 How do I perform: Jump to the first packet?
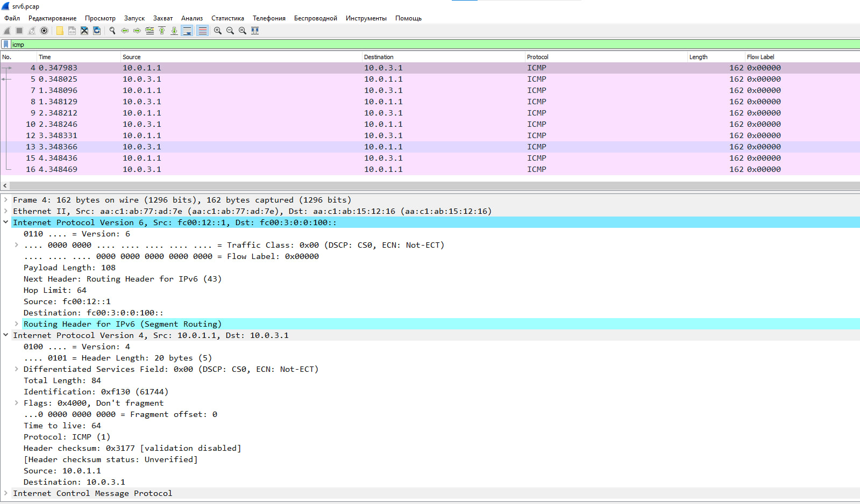[x=162, y=31]
